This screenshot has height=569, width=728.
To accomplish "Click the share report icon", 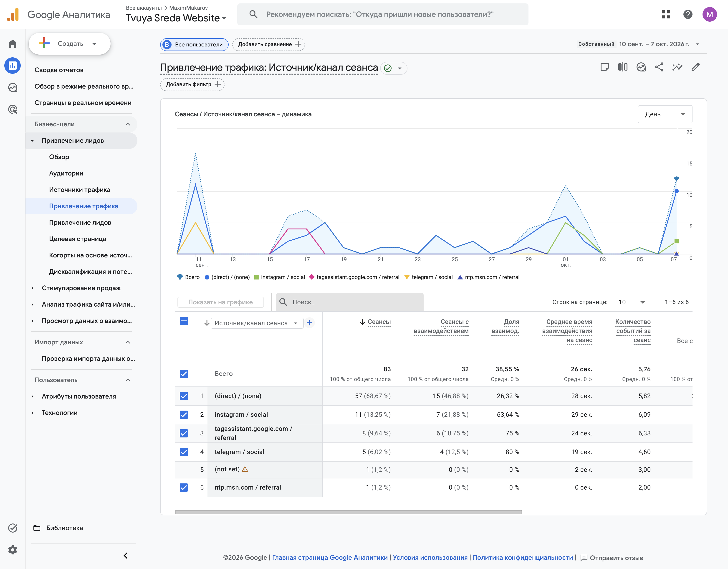I will point(659,67).
